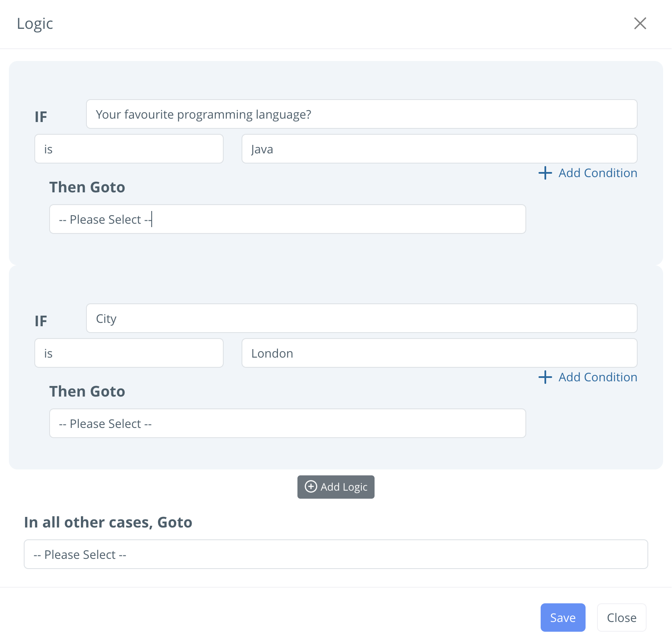Click the plus icon beside the London condition
The width and height of the screenshot is (672, 644).
(x=545, y=377)
